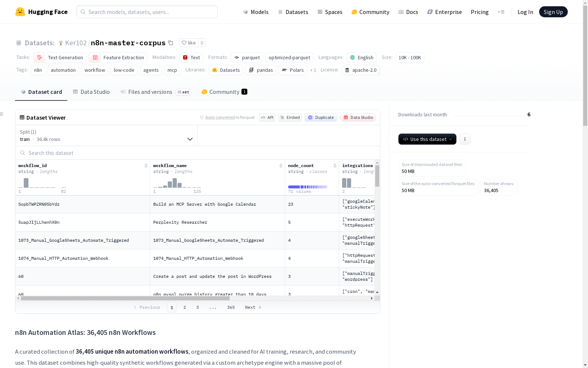Select the Polars library tag
The height and width of the screenshot is (368, 588).
coord(293,70)
